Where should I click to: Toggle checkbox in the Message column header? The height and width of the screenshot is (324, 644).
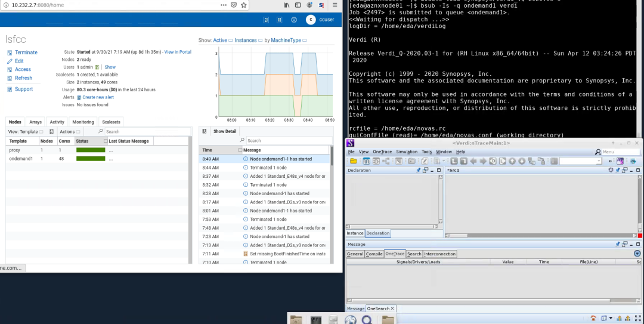[x=240, y=150]
